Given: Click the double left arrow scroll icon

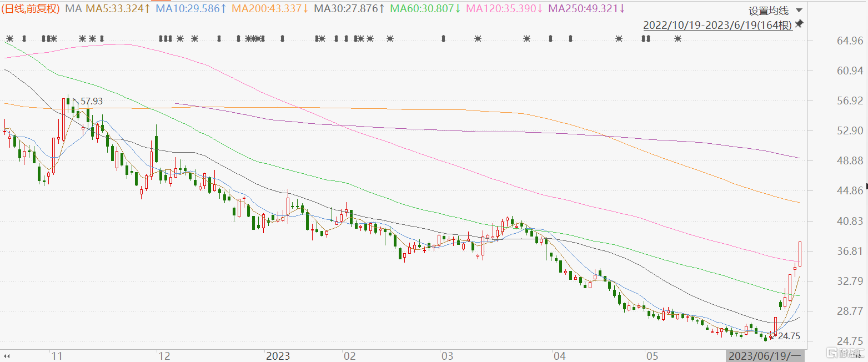Looking at the screenshot, I should pos(8,355).
